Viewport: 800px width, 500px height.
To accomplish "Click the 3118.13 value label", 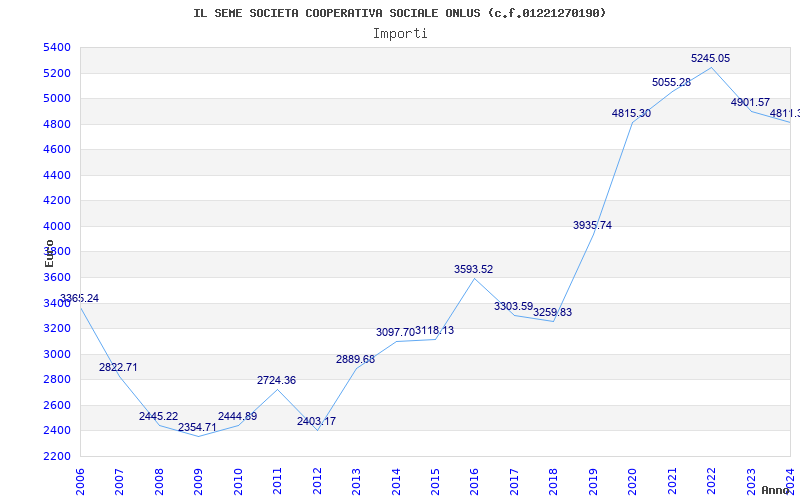I will [x=434, y=331].
